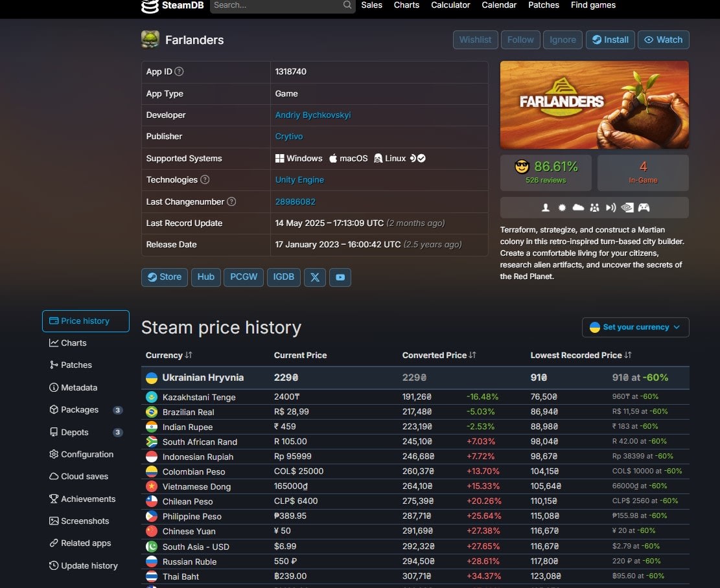Screen dimensions: 720x588
Task: Click the search magnifier icon
Action: (x=347, y=5)
